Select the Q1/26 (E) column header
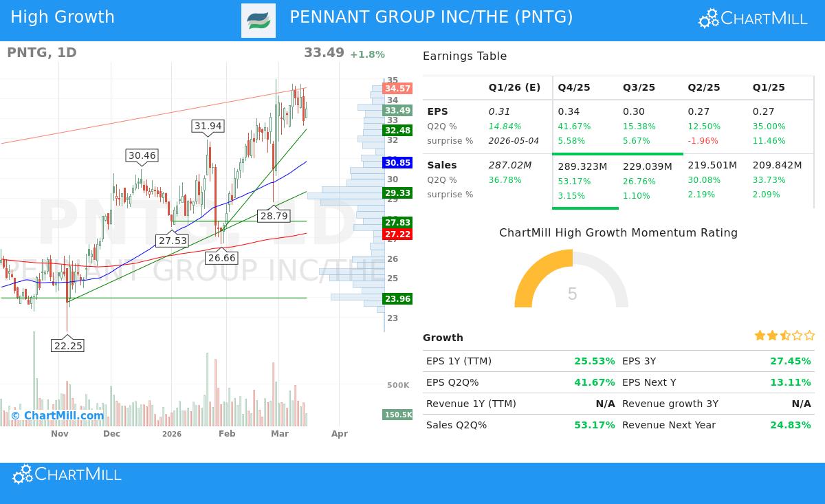The width and height of the screenshot is (825, 504). coord(514,87)
